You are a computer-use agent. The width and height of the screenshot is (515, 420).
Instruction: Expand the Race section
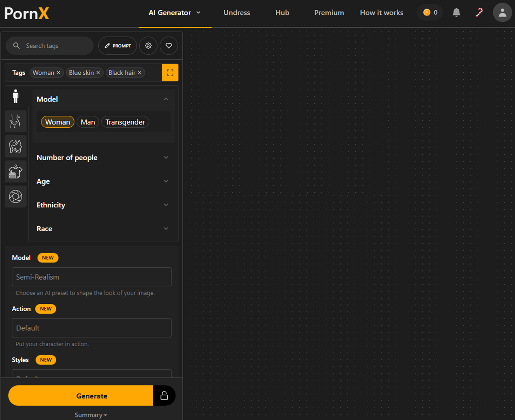pyautogui.click(x=103, y=229)
